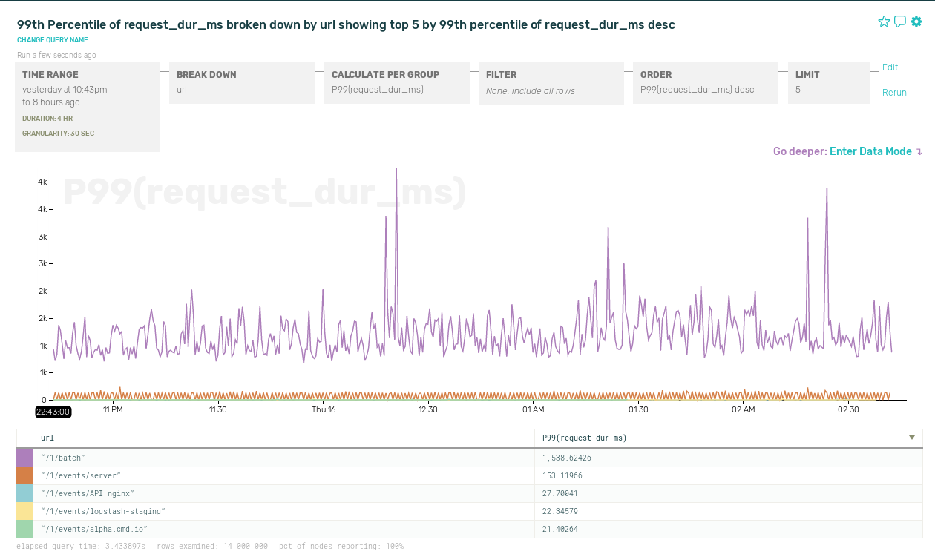Screen dimensions: 935x560
Task: Click the Edit query link
Action: tap(890, 67)
